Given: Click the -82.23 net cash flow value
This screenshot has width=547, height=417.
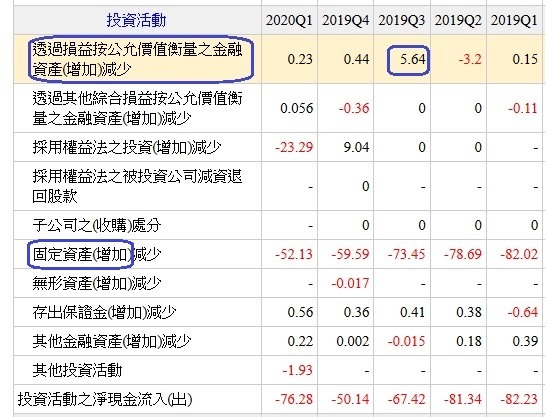Looking at the screenshot, I should tap(519, 399).
